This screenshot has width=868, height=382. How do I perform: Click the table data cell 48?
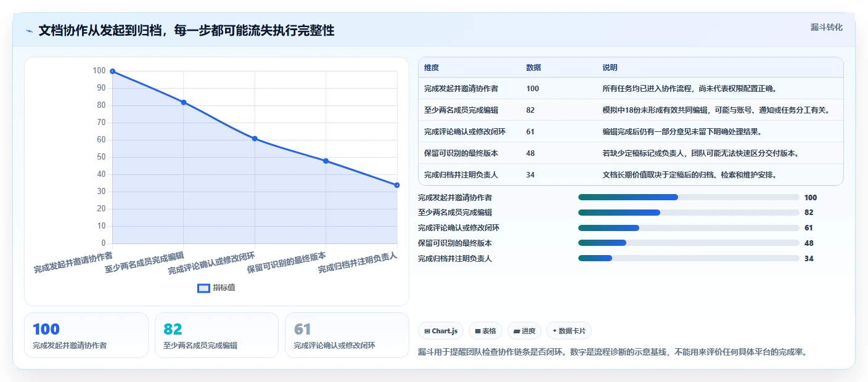531,153
